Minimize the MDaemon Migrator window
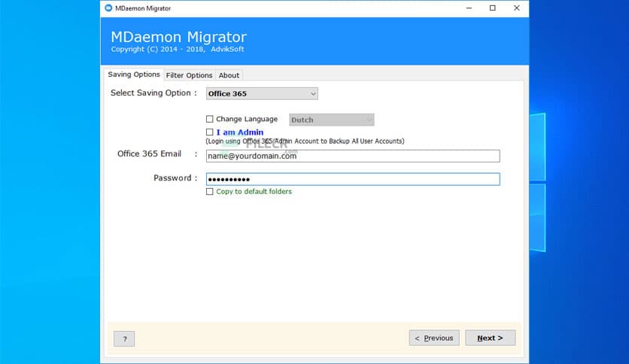 [469, 8]
